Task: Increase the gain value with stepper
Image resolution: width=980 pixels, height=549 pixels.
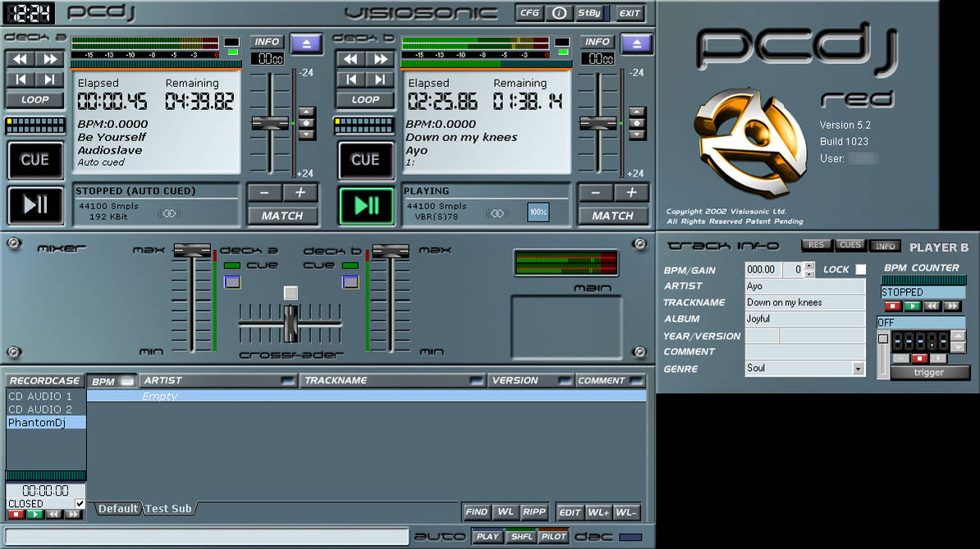Action: pos(809,265)
